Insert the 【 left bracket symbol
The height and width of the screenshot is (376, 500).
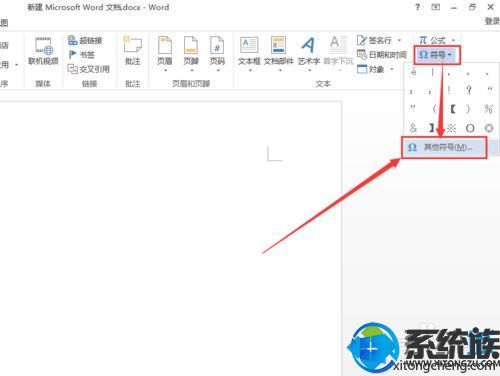[453, 109]
